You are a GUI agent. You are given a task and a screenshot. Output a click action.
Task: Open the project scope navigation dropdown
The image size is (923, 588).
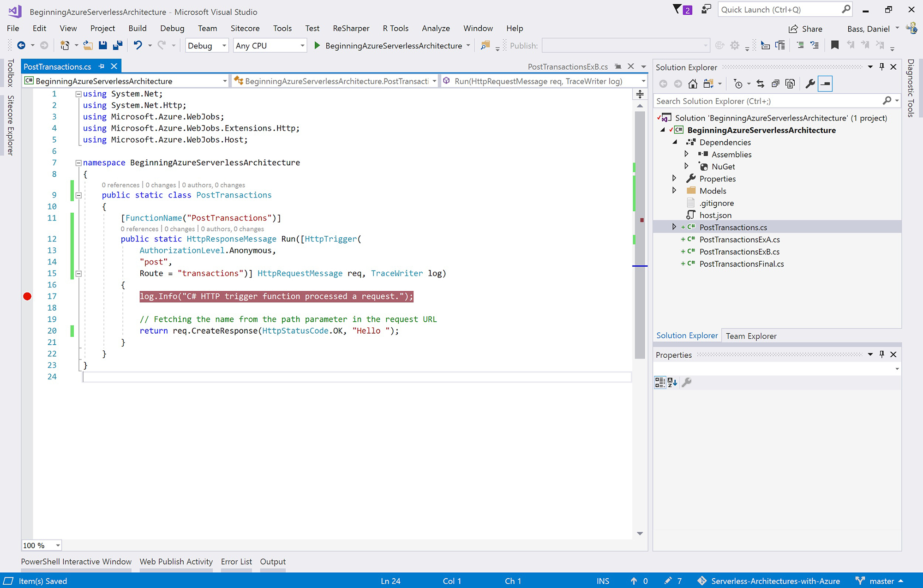click(126, 81)
